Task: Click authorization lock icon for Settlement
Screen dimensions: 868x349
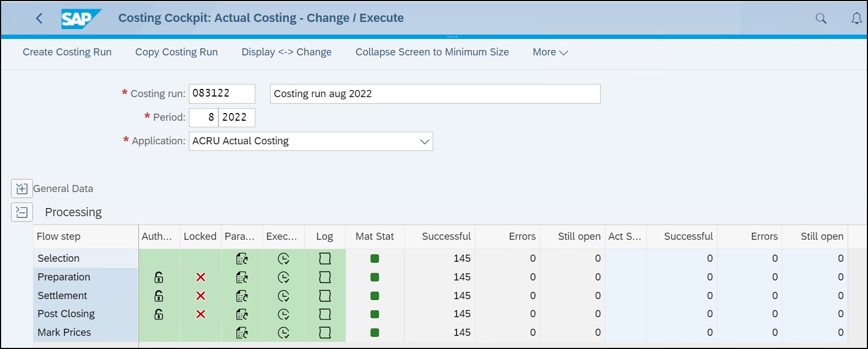Action: click(159, 296)
